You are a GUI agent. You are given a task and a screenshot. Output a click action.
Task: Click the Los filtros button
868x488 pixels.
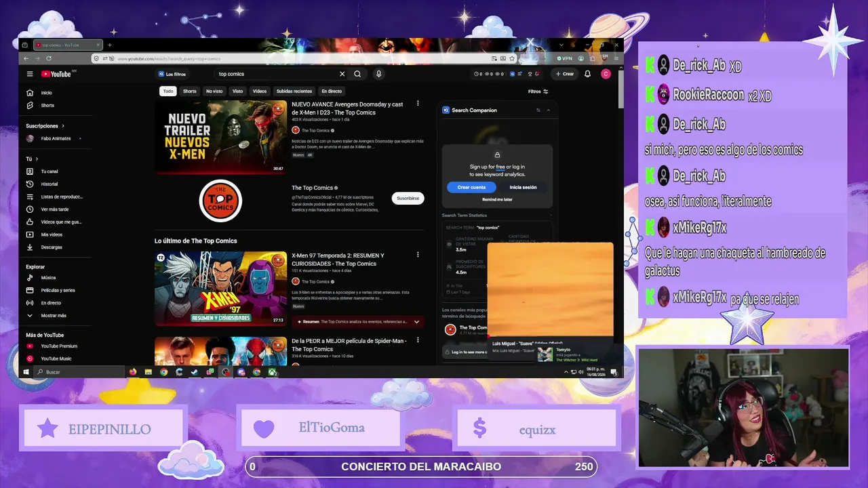click(x=172, y=74)
